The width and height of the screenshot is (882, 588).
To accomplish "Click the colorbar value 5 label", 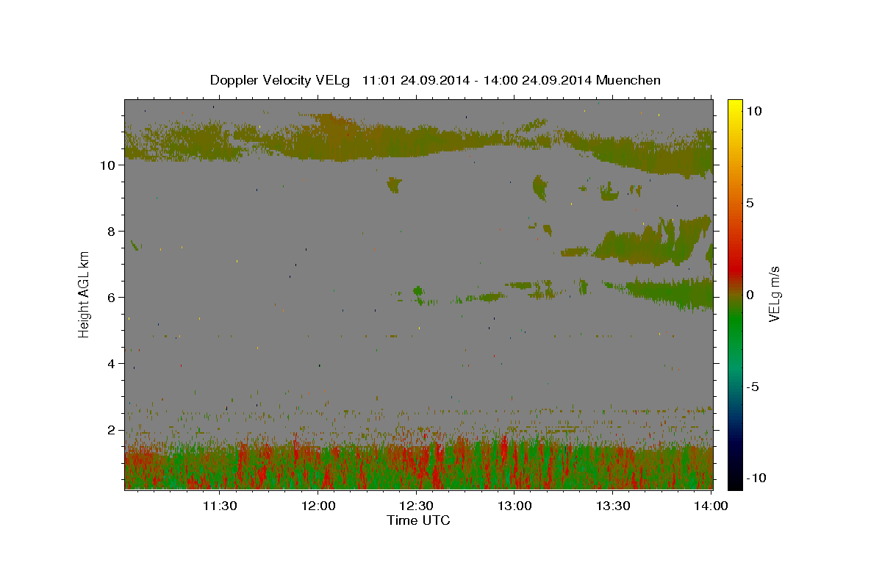I will [750, 202].
